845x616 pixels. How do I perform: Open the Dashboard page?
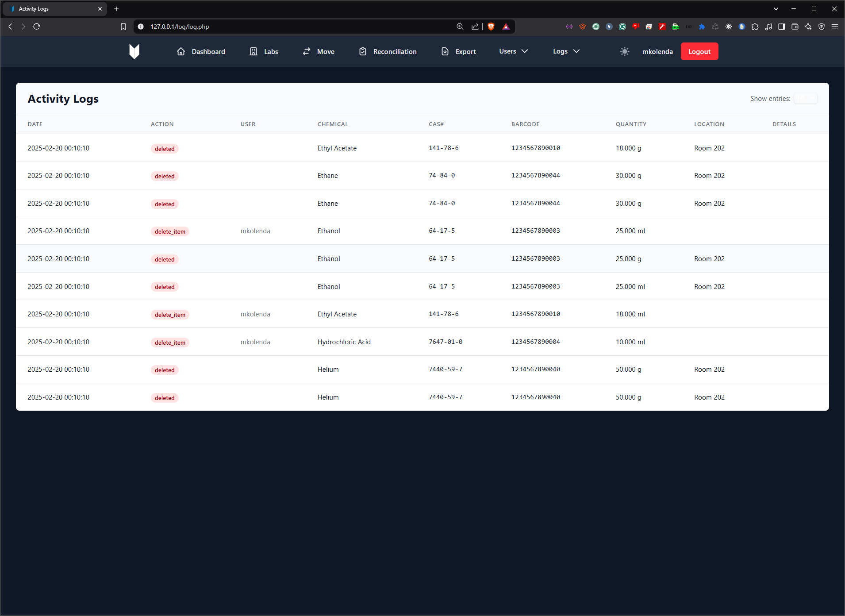(x=201, y=51)
